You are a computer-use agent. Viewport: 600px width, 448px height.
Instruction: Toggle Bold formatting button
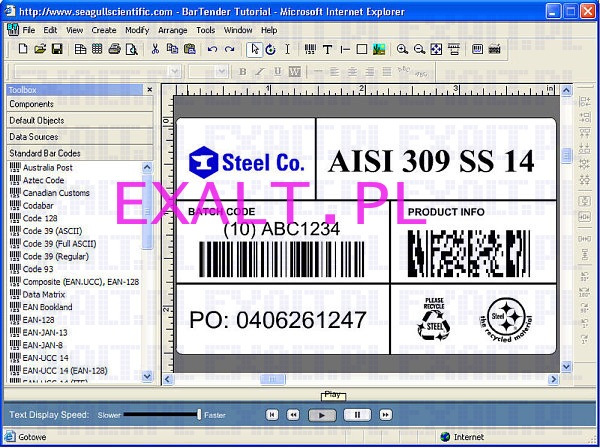pyautogui.click(x=242, y=72)
